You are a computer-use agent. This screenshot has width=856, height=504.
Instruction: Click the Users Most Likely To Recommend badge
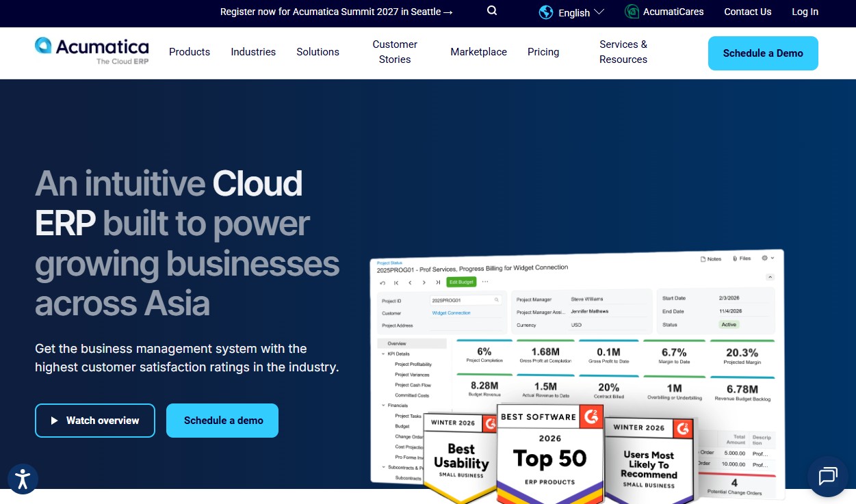pos(649,460)
